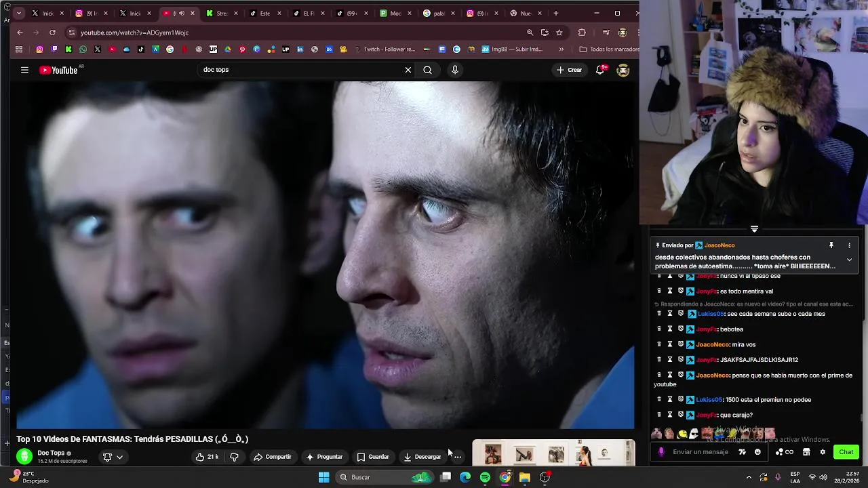Open Bits and rewards icon in chat

point(784,452)
